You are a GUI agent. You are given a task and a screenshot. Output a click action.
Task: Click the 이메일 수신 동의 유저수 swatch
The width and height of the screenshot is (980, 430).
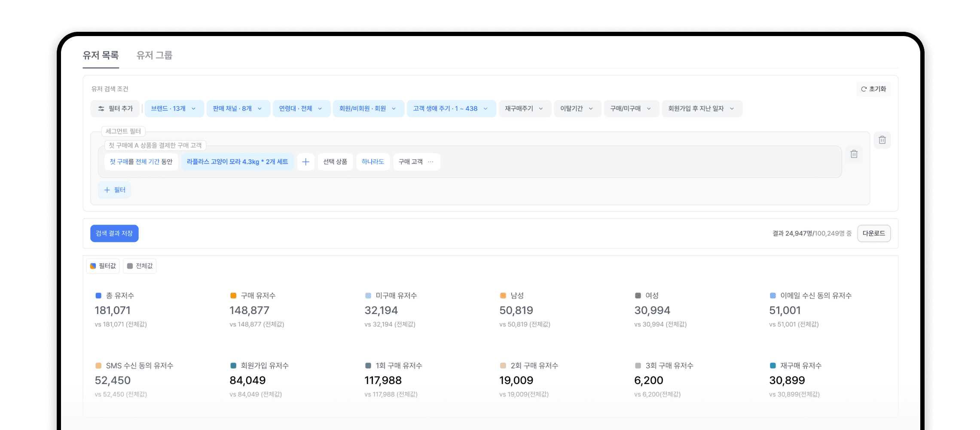pos(773,296)
